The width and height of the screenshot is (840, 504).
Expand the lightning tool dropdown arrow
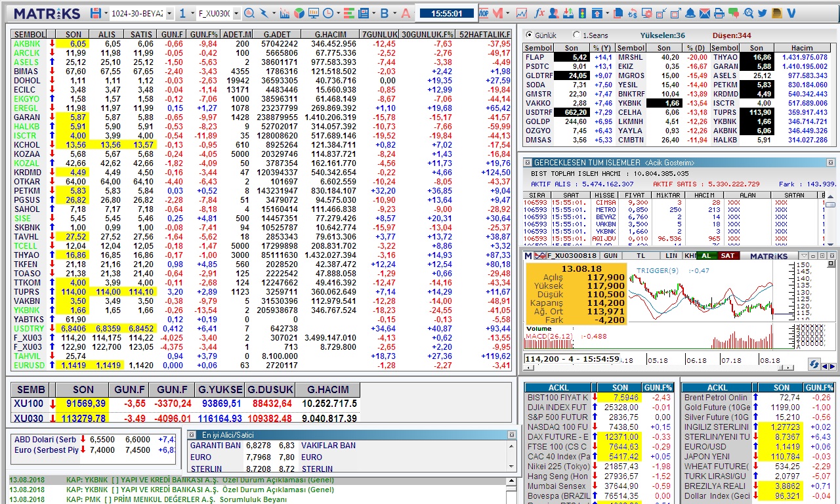pyautogui.click(x=274, y=13)
